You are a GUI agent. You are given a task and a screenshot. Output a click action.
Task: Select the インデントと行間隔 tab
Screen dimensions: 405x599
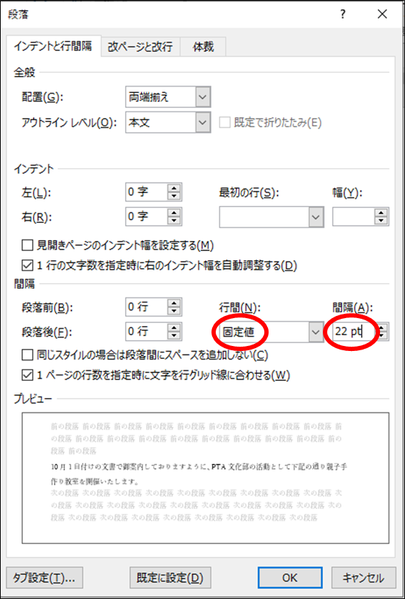[53, 46]
